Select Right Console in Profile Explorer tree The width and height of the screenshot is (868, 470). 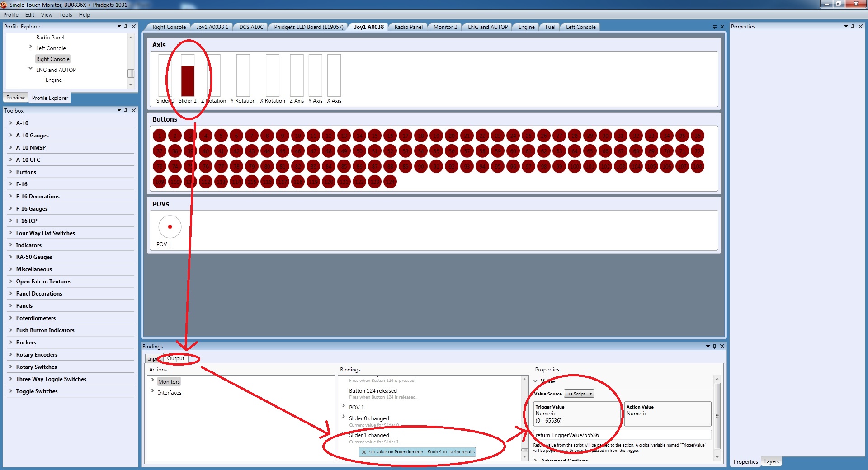[x=53, y=59]
